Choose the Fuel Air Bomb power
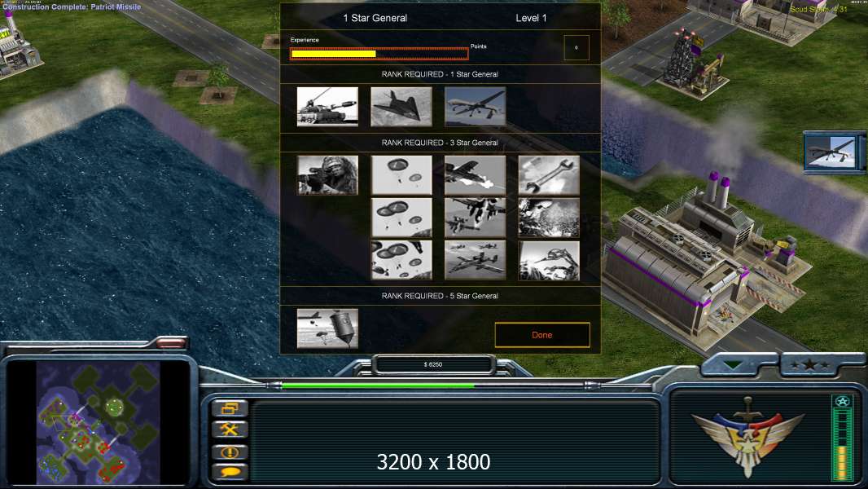 (327, 328)
